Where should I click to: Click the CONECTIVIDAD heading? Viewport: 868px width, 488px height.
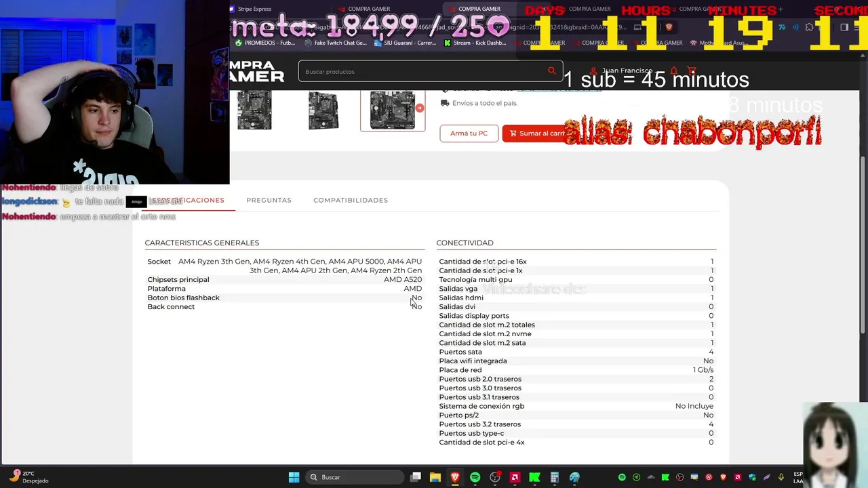(x=465, y=243)
